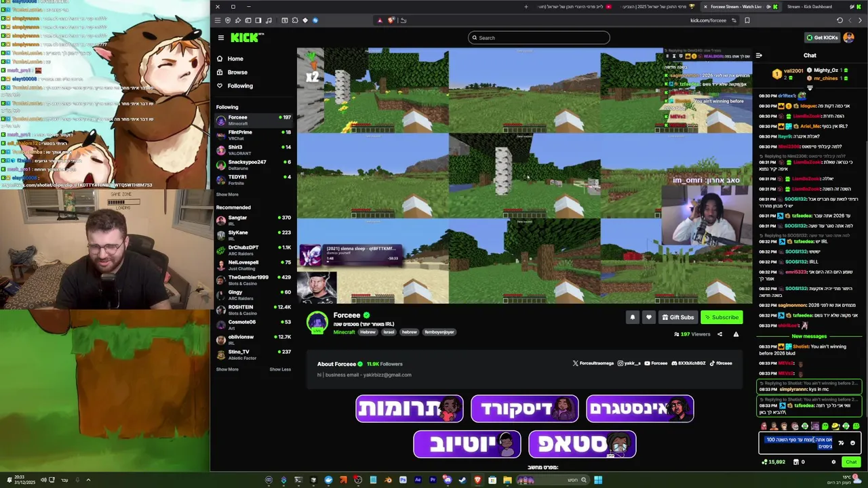
Task: Open TheGambler1999 channel
Action: tap(254, 280)
